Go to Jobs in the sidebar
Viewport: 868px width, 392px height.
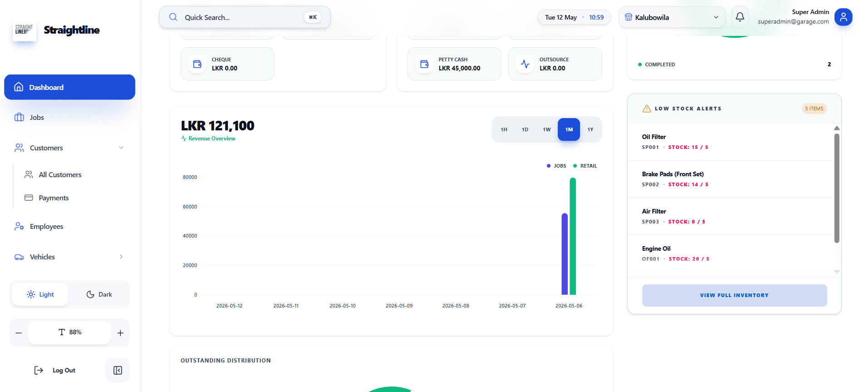pos(69,117)
